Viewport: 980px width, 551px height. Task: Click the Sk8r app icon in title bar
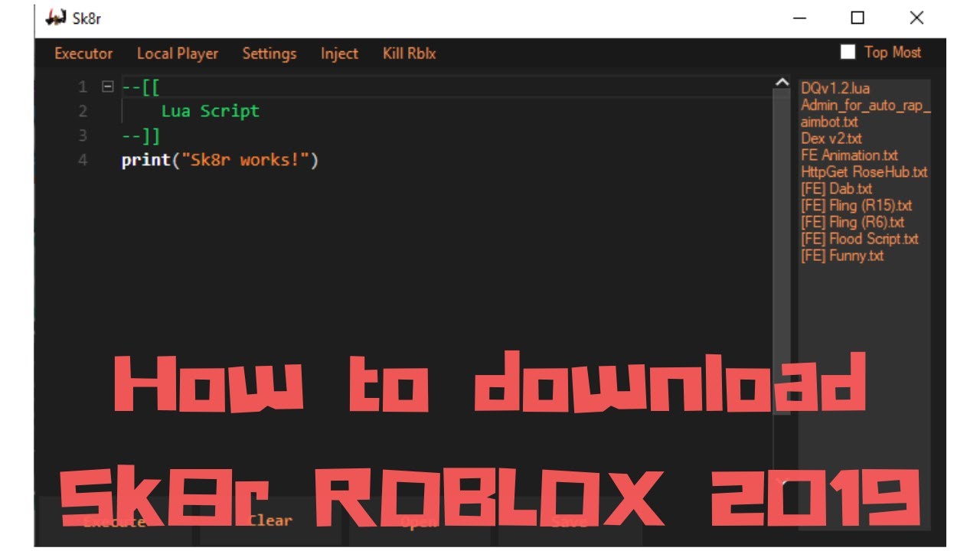tap(56, 18)
